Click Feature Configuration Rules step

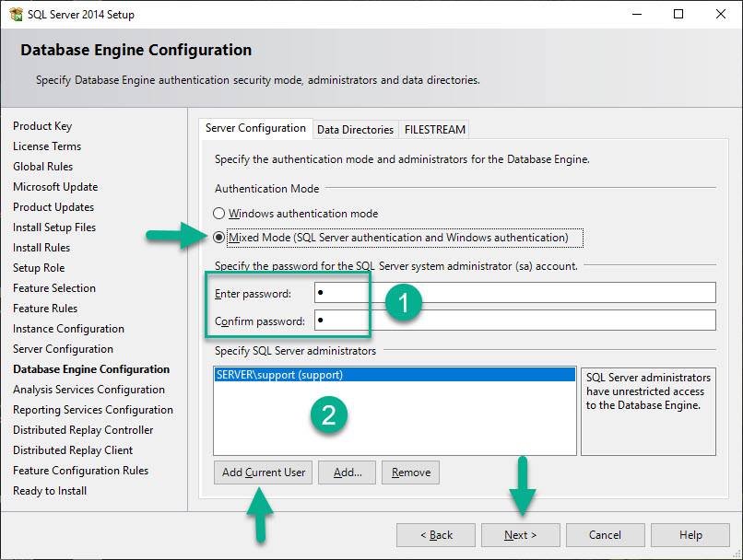(80, 471)
